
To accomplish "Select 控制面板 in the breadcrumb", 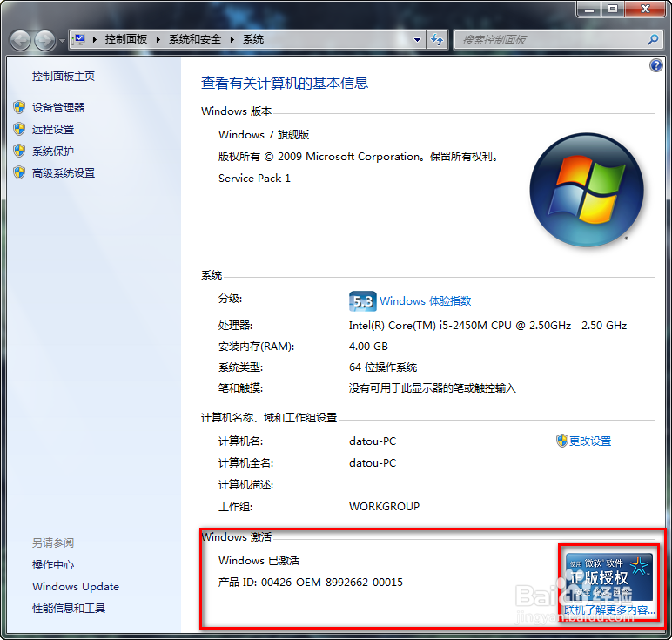I will tap(126, 39).
